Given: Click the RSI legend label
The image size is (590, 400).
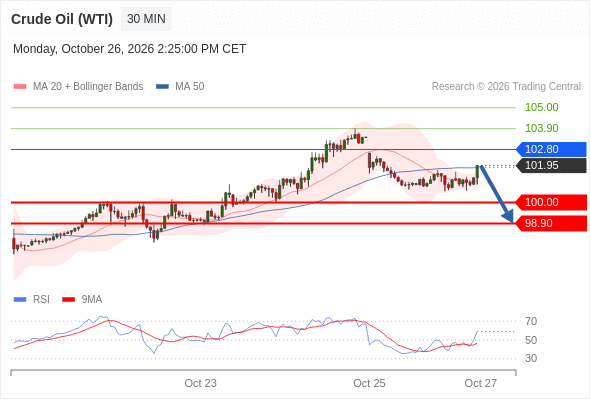Looking at the screenshot, I should pos(41,300).
